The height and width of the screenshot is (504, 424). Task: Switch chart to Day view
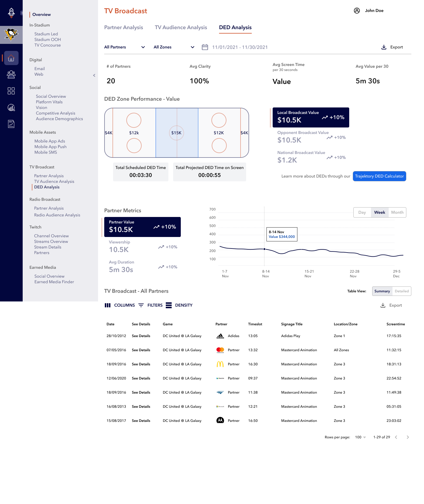pyautogui.click(x=362, y=213)
